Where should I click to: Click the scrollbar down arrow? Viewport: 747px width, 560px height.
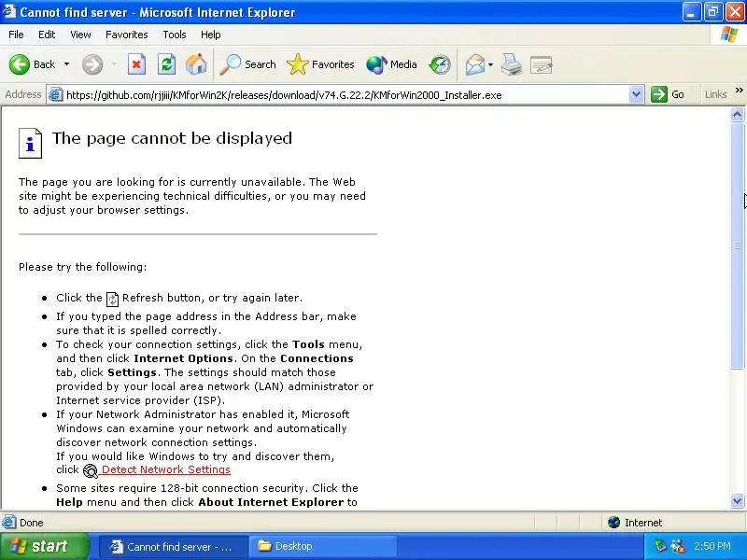click(x=737, y=500)
